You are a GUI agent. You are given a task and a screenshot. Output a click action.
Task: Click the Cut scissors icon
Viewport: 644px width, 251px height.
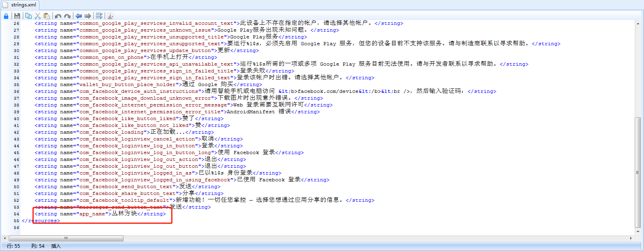[x=38, y=16]
